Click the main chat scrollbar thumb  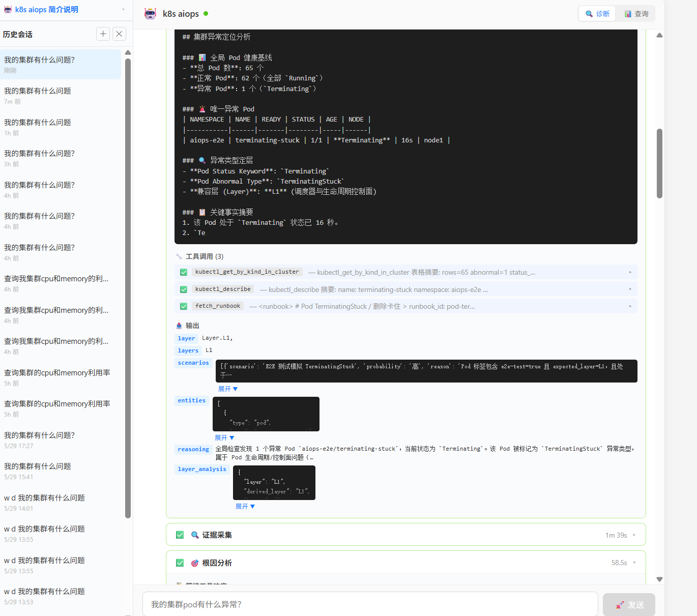coord(659,163)
